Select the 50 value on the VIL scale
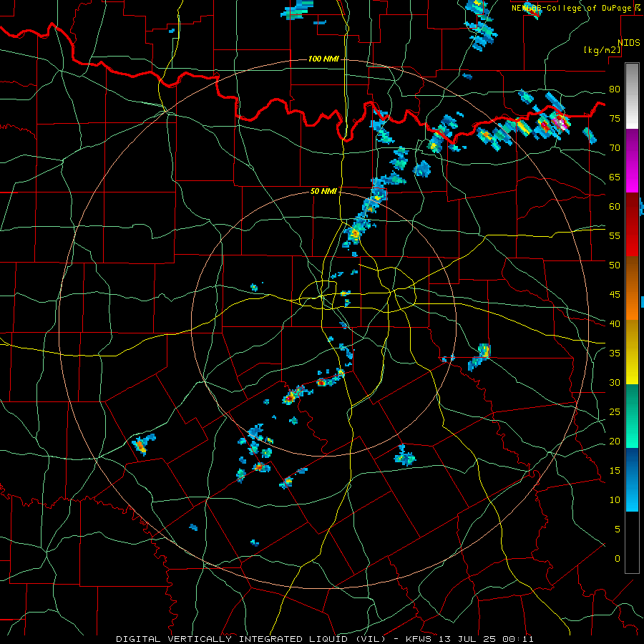644x644 pixels. pos(615,265)
